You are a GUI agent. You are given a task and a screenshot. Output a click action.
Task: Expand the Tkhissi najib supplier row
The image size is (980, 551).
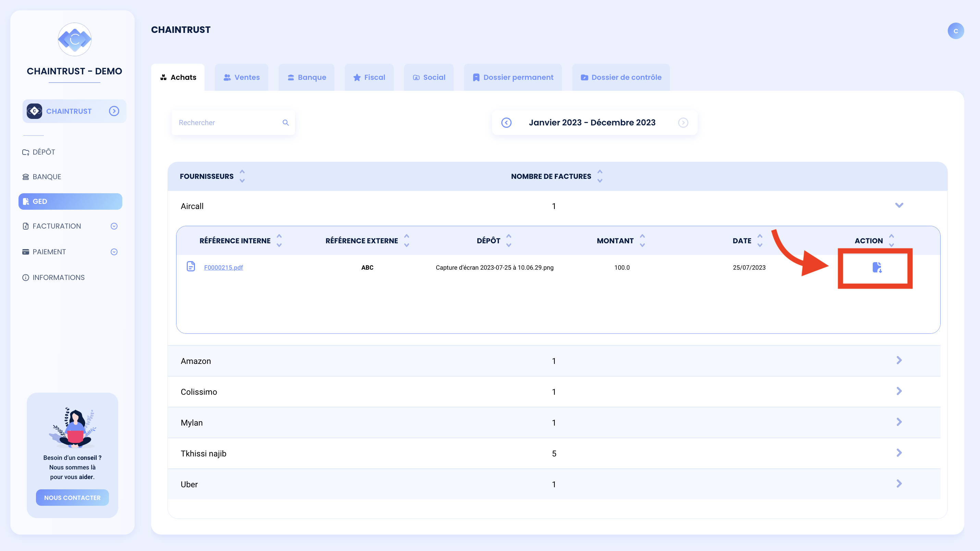[x=899, y=452]
